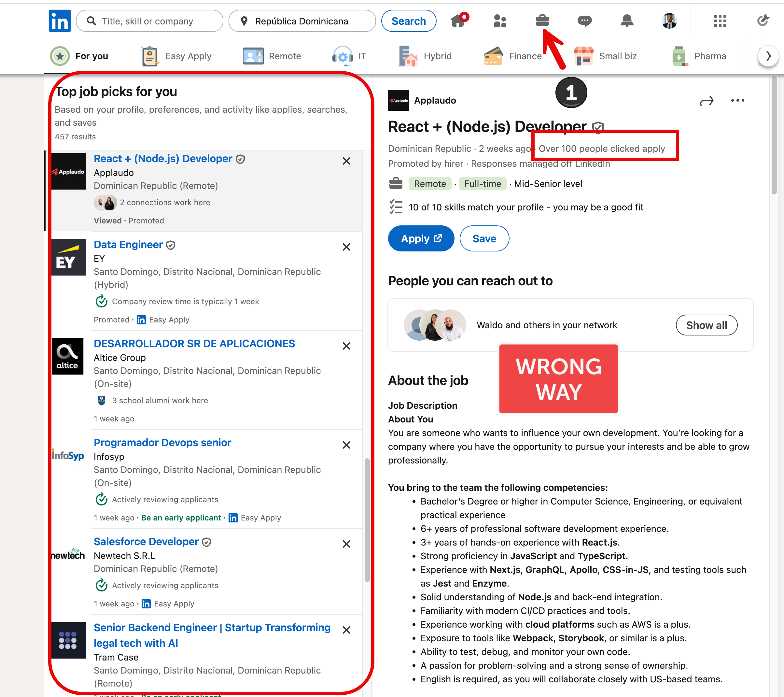Open the Programador Devops senior job listing

pyautogui.click(x=162, y=443)
